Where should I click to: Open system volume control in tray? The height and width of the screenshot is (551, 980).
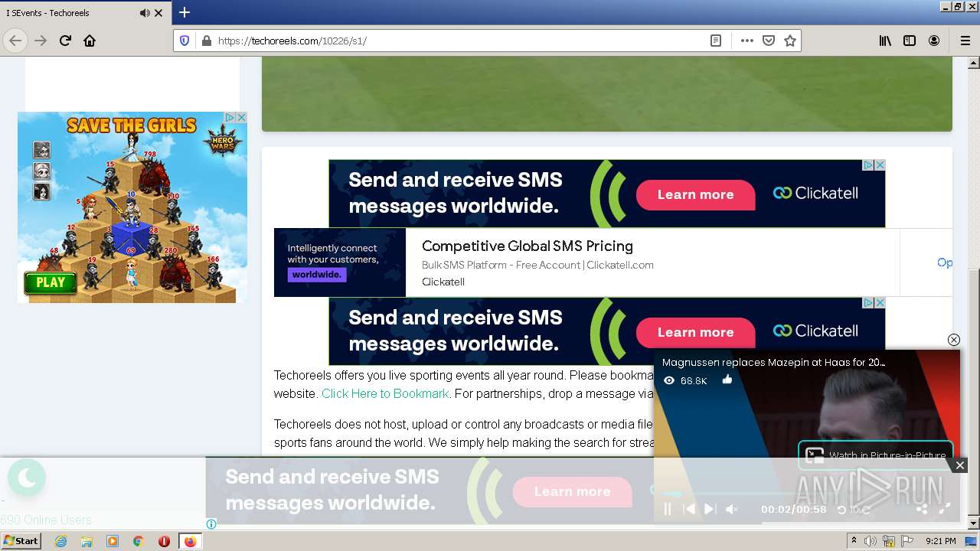[x=870, y=541]
